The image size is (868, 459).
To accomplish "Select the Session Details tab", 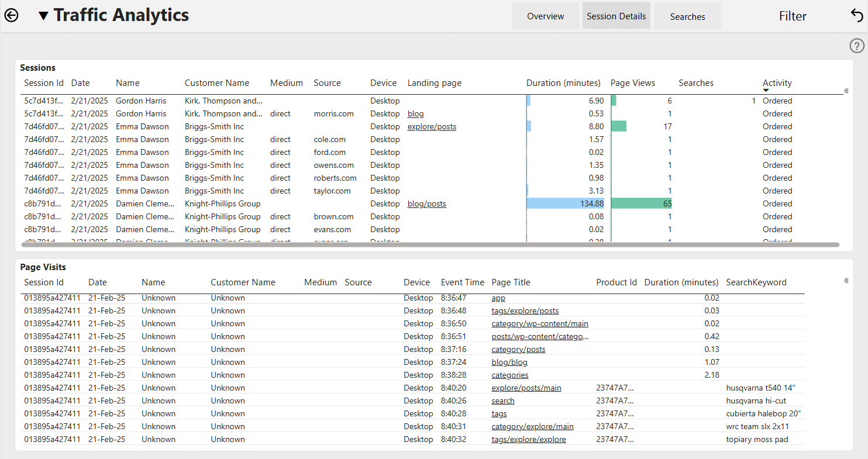I will (x=616, y=16).
